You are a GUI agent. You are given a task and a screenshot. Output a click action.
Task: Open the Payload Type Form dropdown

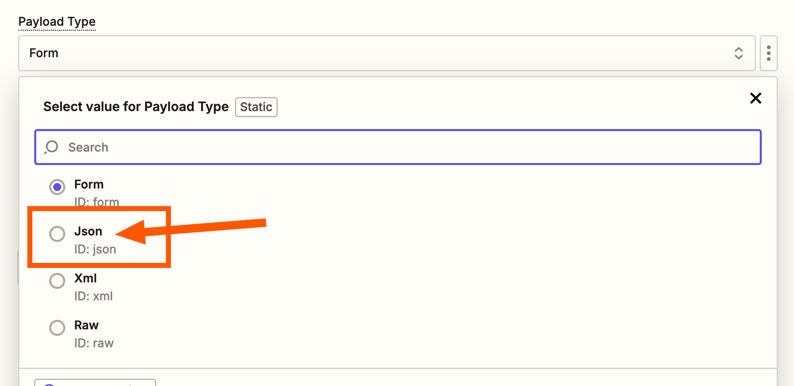[x=387, y=53]
